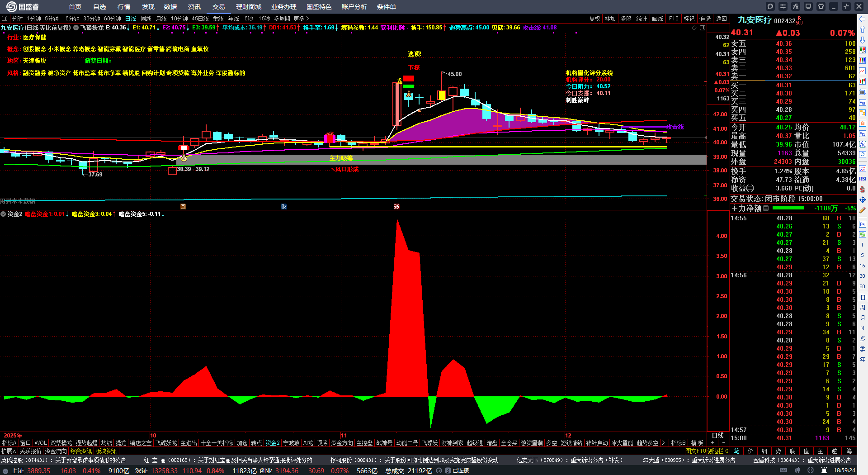Image resolution: width=868 pixels, height=475 pixels.
Task: Open the skin theme shirt icon
Action: pyautogui.click(x=821, y=6)
